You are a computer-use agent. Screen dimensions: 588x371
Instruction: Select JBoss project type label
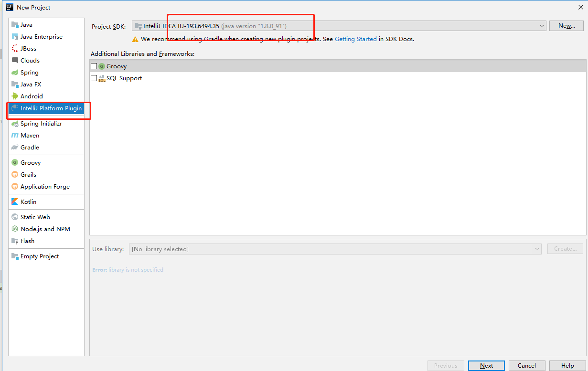[x=28, y=49]
